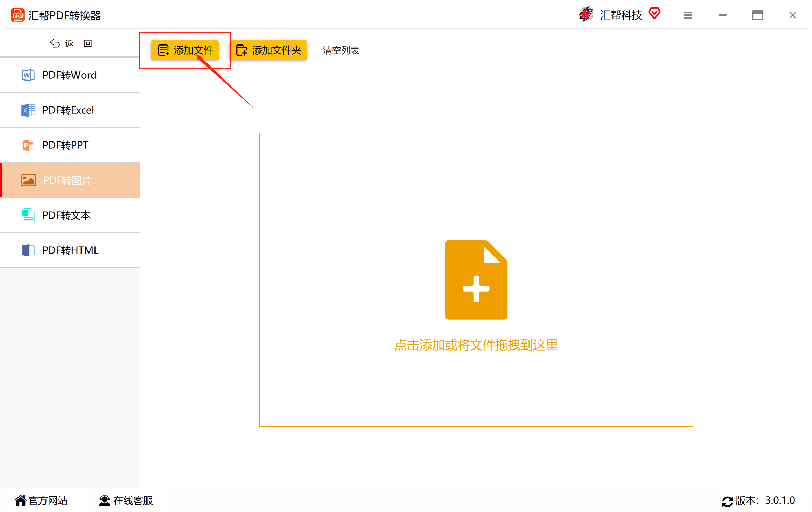Click the PowerPoint icon in sidebar
The image size is (812, 512).
tap(28, 145)
